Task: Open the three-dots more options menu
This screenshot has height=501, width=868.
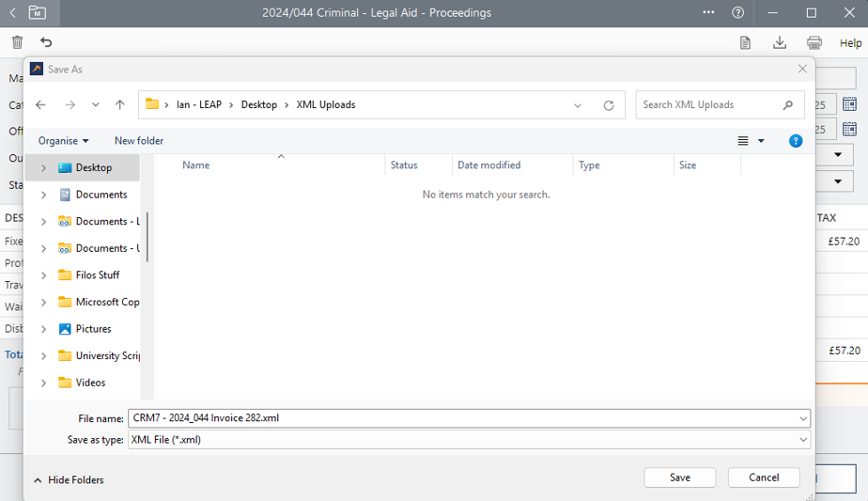Action: tap(708, 13)
